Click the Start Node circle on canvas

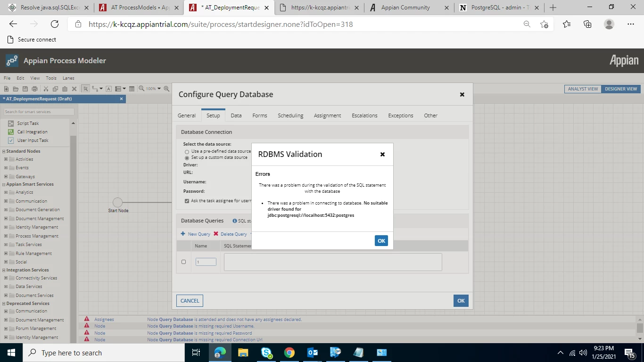(x=117, y=202)
